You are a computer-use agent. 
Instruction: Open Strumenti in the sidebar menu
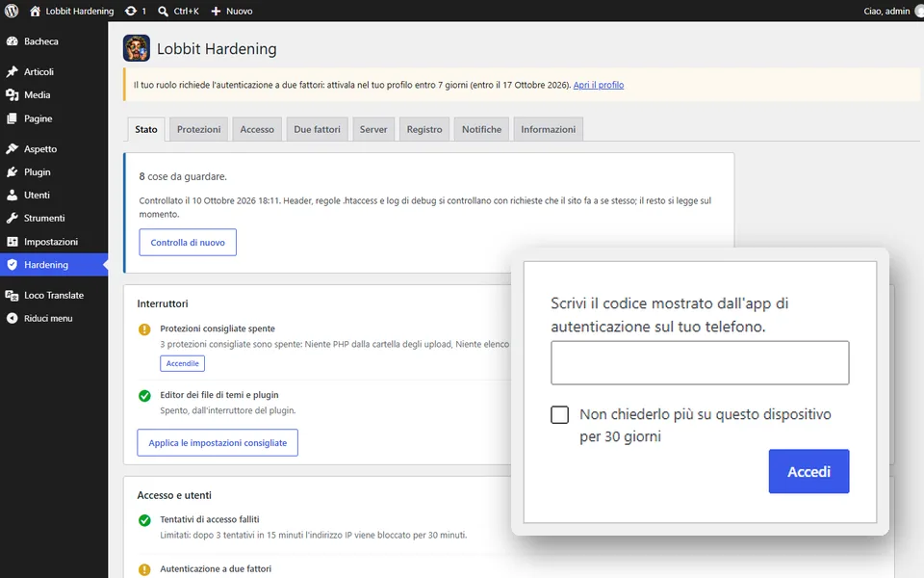click(44, 219)
